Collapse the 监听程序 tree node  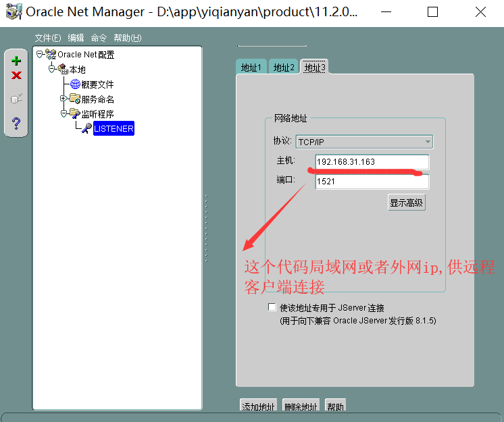point(64,113)
